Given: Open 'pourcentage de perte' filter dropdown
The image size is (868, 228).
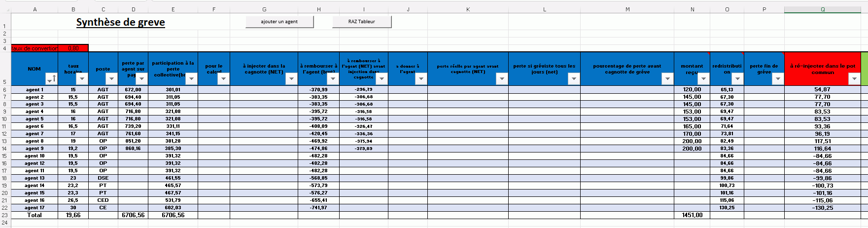Looking at the screenshot, I should pyautogui.click(x=668, y=79).
